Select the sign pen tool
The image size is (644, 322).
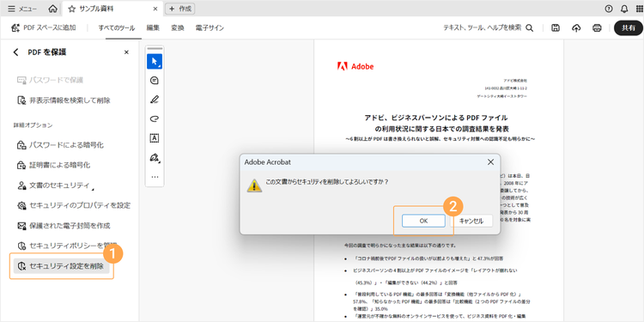(155, 158)
